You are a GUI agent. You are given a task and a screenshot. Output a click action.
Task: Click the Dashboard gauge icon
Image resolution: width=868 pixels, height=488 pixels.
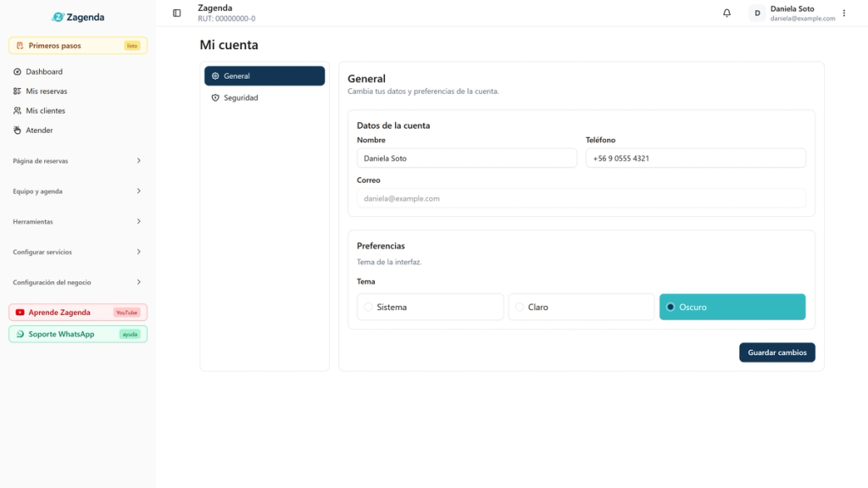(17, 71)
